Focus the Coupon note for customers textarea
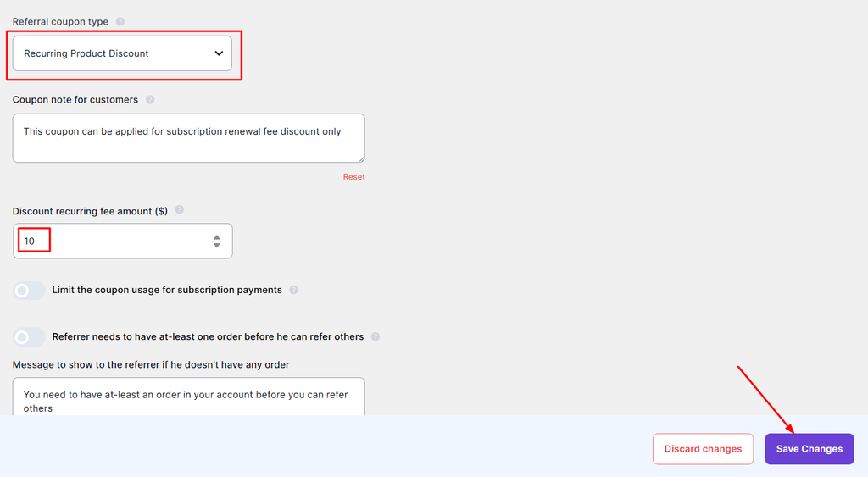Screen dimensions: 868x477 [x=189, y=138]
